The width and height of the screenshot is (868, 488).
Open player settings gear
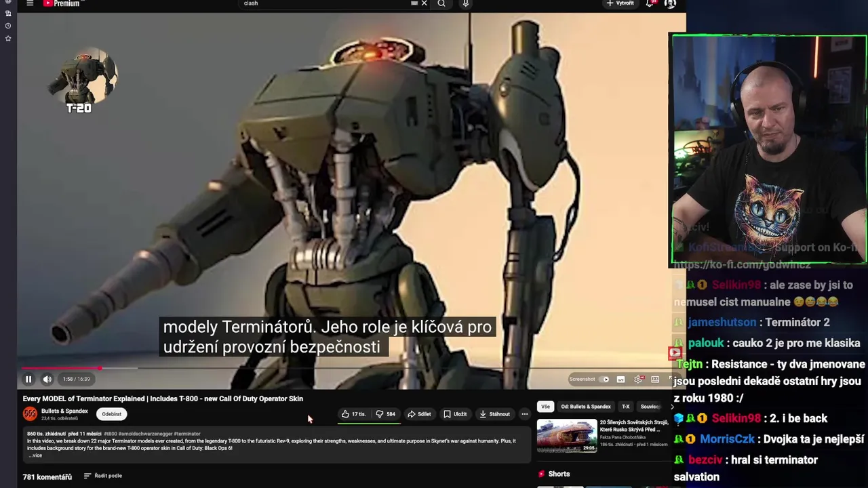pyautogui.click(x=638, y=380)
